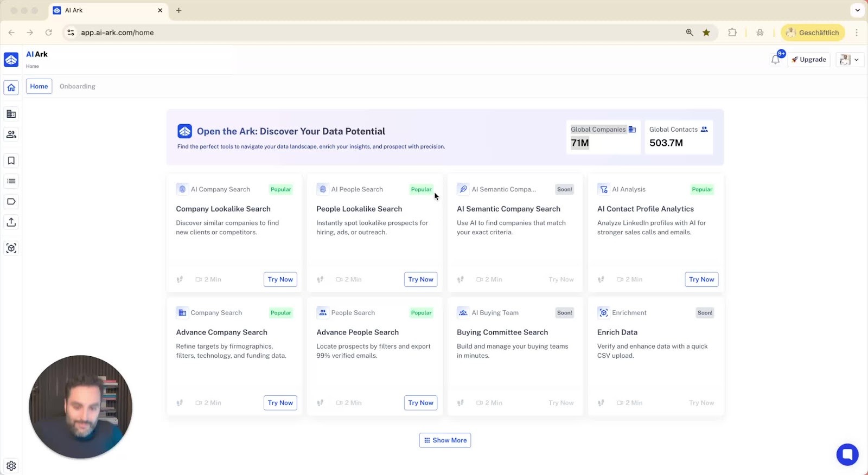Open the companies icon in the sidebar
868x475 pixels.
11,114
